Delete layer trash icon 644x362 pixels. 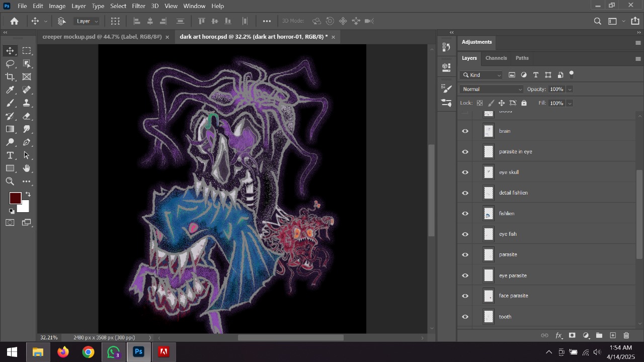[626, 335]
